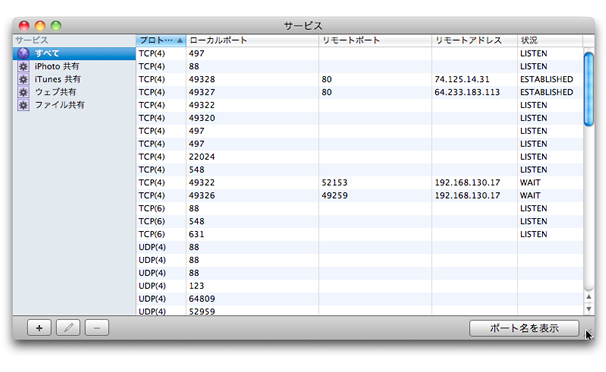Click the globe icon beside すべて
The width and height of the screenshot is (606, 372).
pos(23,53)
